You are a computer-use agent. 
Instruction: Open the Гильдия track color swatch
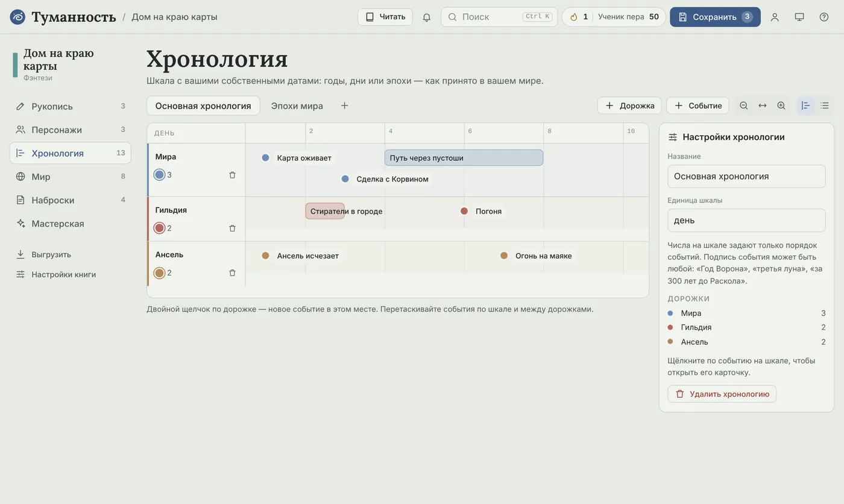[159, 228]
